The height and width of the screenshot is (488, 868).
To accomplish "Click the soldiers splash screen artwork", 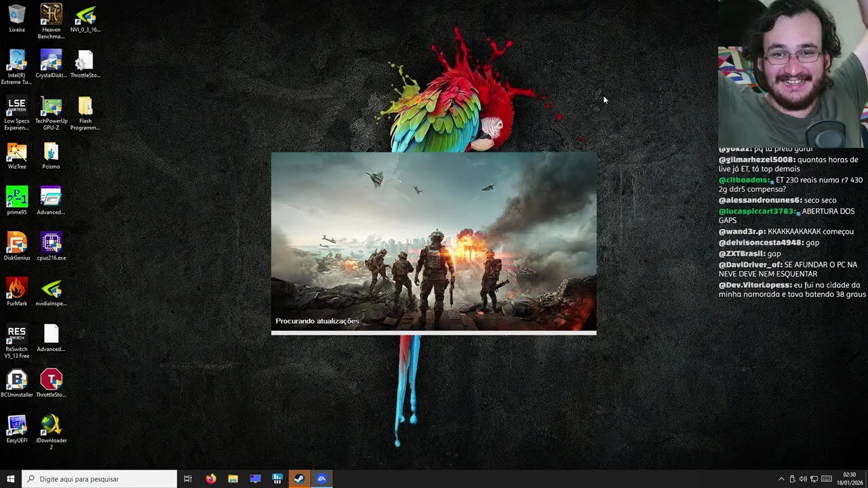I will (434, 241).
